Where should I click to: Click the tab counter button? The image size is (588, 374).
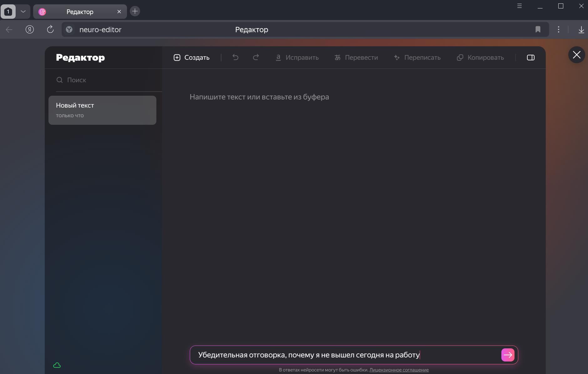click(8, 12)
